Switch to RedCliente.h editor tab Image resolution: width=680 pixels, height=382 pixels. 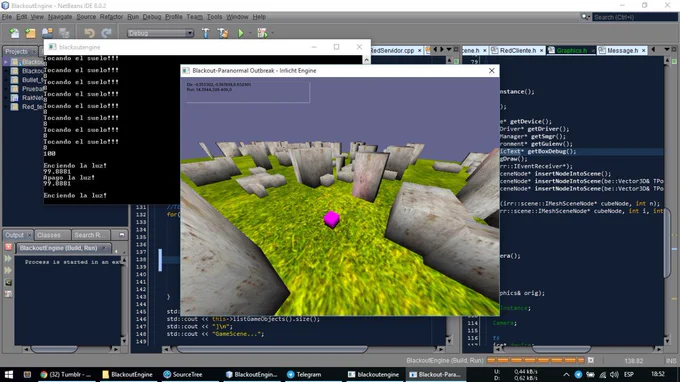(x=518, y=51)
